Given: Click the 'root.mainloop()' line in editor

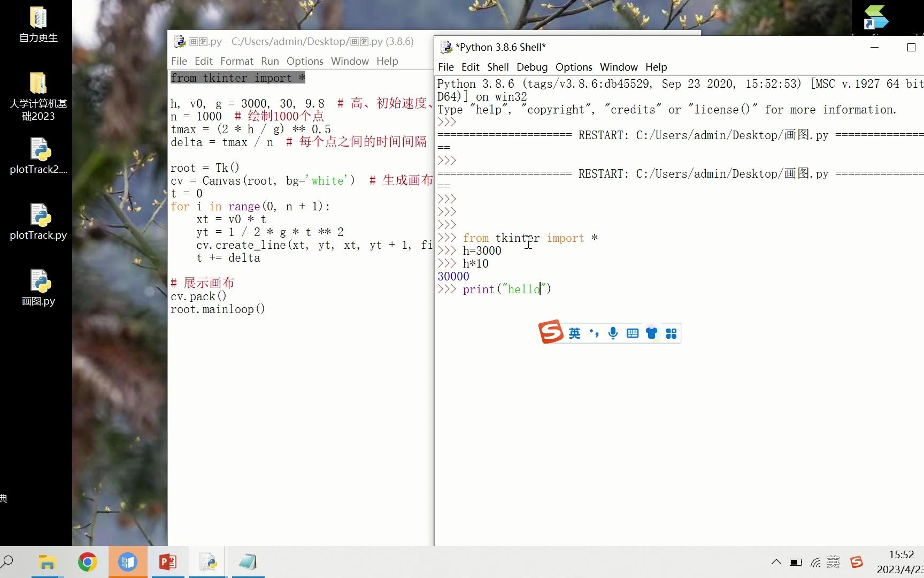Looking at the screenshot, I should click(x=218, y=309).
